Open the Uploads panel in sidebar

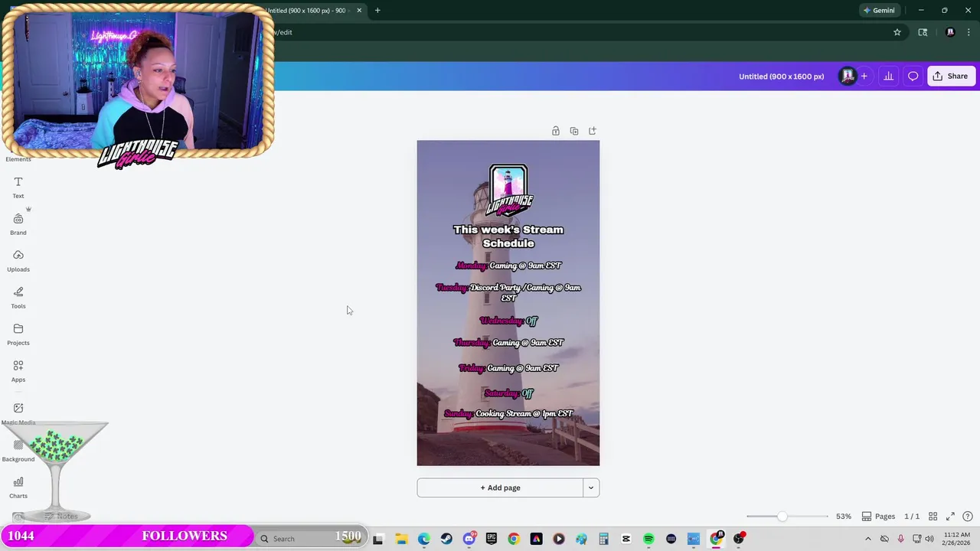18,260
